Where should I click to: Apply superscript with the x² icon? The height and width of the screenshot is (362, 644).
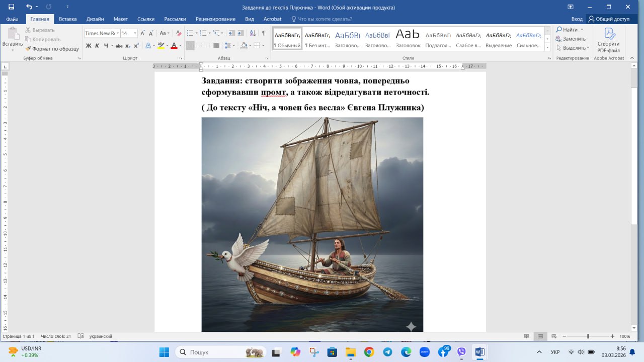(x=136, y=46)
